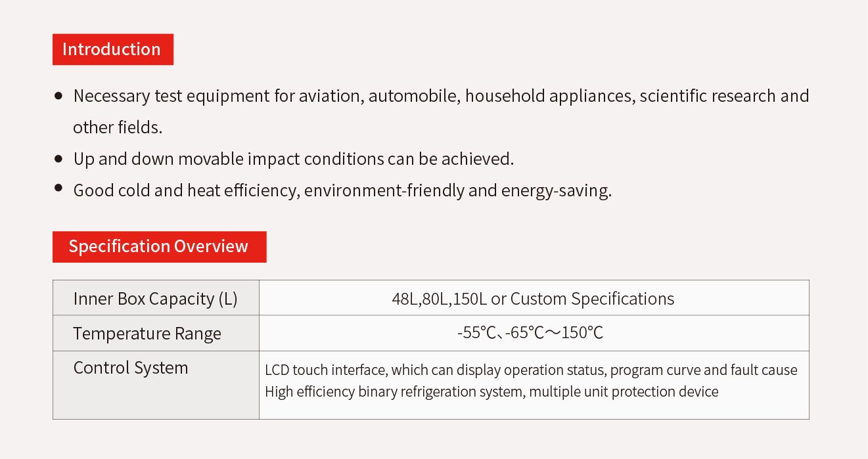Click the 'Up and down movable impact conditions' line
The width and height of the screenshot is (868, 459).
pyautogui.click(x=293, y=159)
